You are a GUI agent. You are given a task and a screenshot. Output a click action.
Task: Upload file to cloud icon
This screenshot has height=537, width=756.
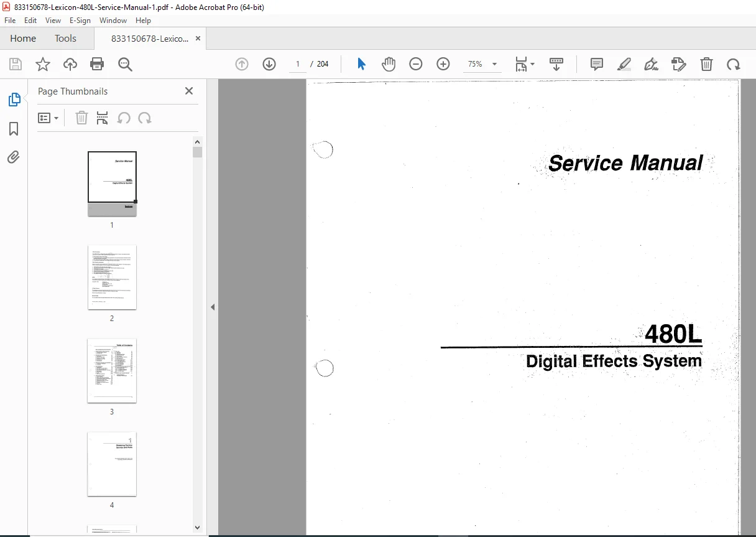point(70,64)
